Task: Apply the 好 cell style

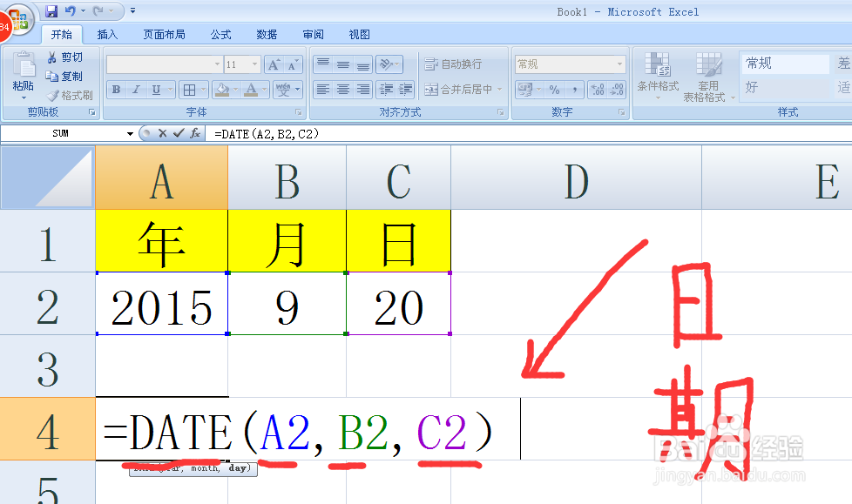Action: click(785, 87)
